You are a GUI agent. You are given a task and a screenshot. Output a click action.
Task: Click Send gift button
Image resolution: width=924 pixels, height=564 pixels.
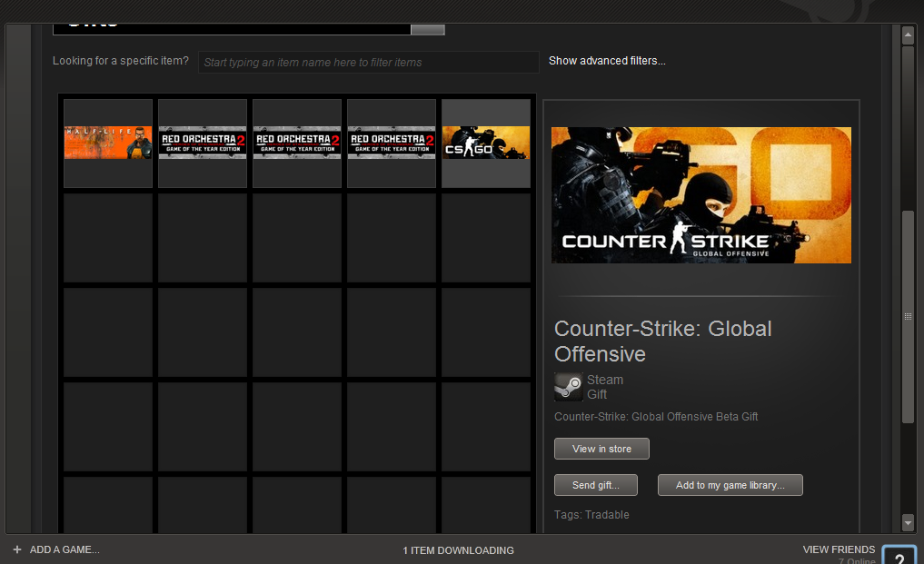coord(596,485)
